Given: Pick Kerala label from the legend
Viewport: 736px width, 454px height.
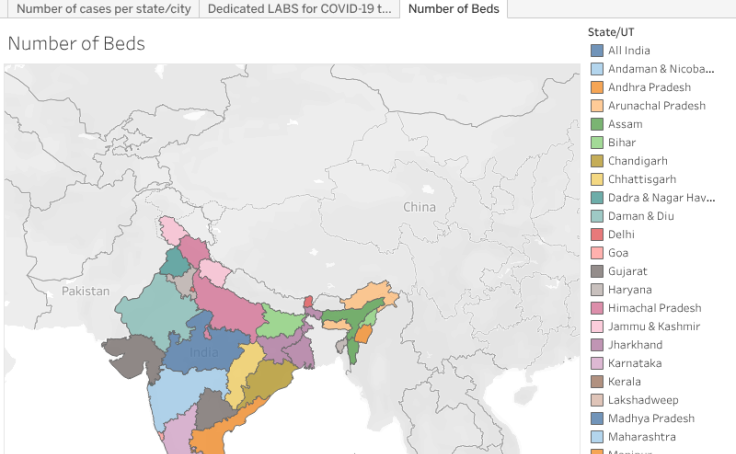Looking at the screenshot, I should pos(624,382).
